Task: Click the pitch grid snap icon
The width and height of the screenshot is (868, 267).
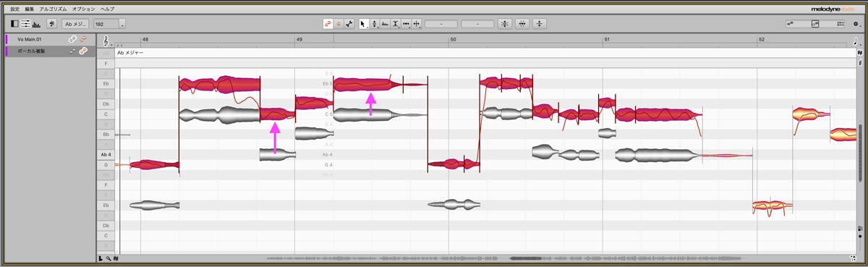Action: tap(51, 24)
